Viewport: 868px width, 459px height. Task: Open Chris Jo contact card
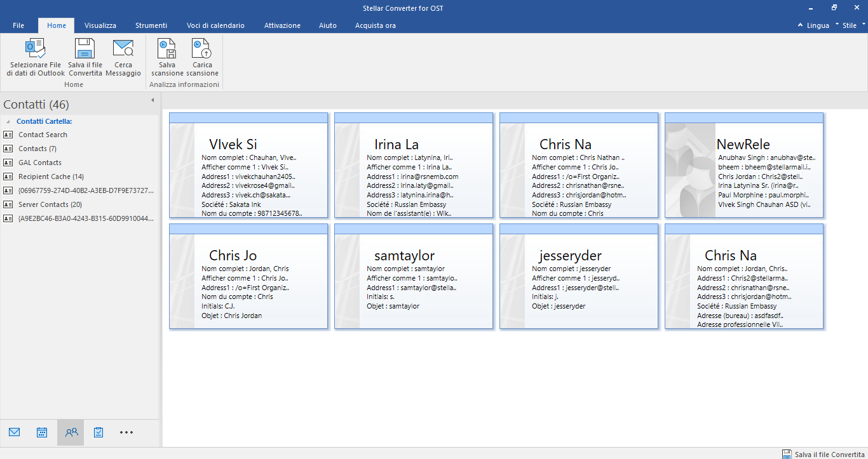point(248,276)
